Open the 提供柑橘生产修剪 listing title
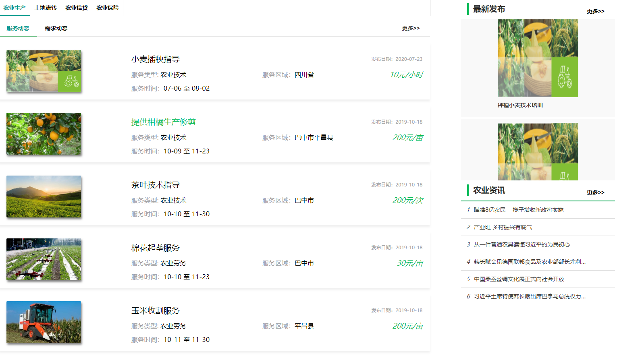Viewport: 644px width, 358px height. click(x=163, y=122)
